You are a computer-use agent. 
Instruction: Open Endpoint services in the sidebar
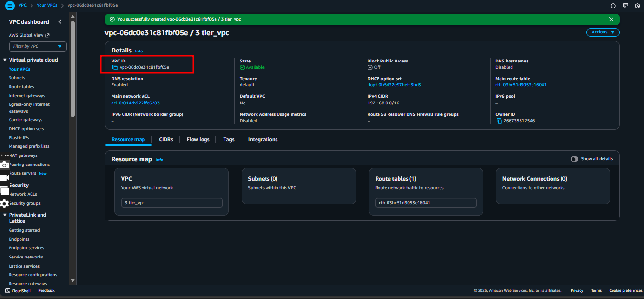point(27,248)
